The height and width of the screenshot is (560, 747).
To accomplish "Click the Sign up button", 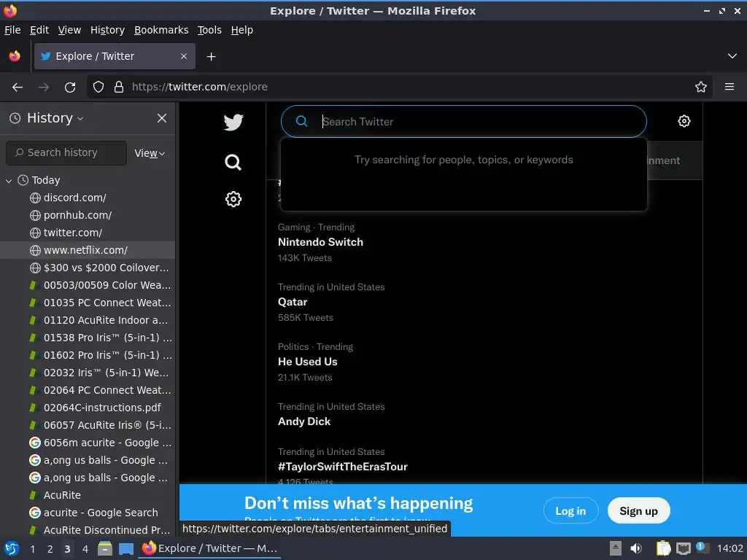I will point(638,511).
